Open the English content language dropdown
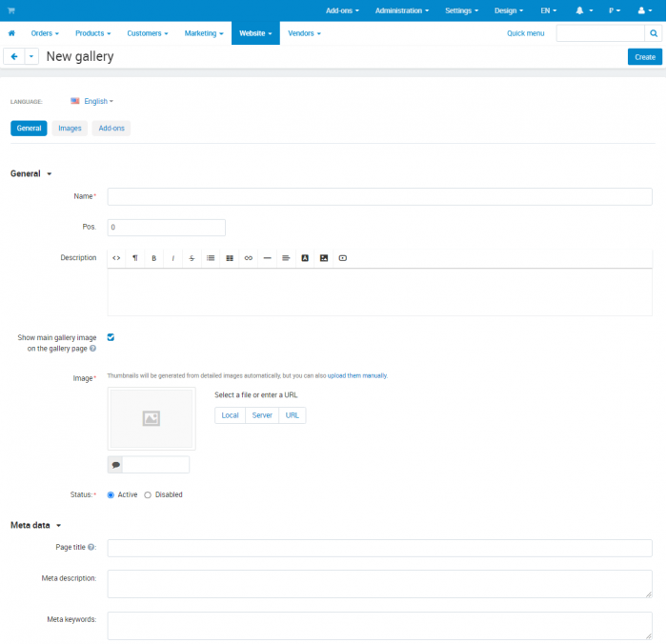Viewport: 667px width, 644px height. point(98,101)
